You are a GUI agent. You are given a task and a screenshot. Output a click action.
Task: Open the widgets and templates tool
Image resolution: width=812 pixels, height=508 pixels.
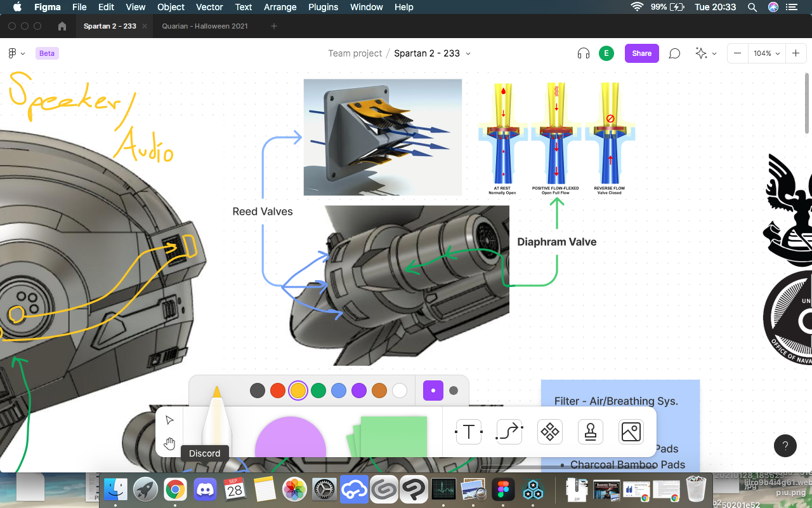click(549, 432)
